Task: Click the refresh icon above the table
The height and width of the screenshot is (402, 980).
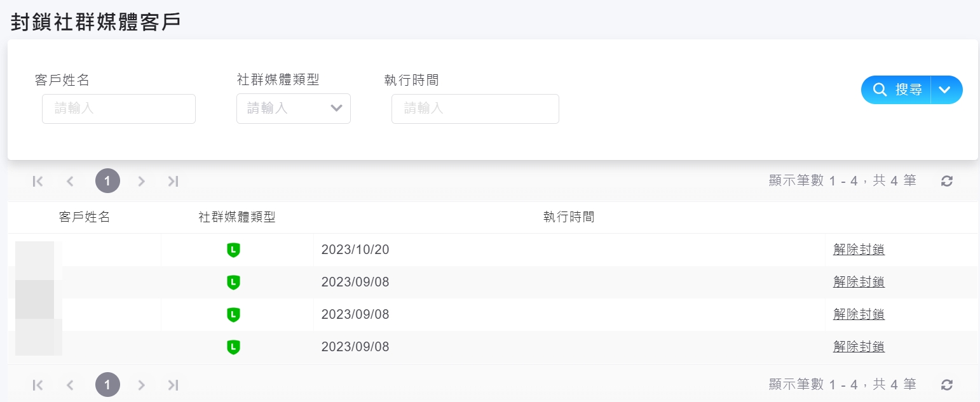Action: point(946,181)
